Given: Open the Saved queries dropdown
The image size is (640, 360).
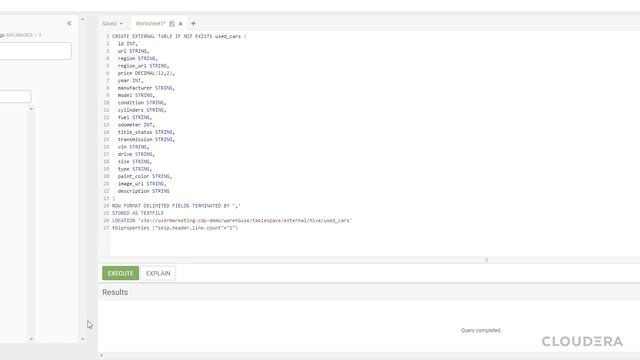Looking at the screenshot, I should pos(112,24).
